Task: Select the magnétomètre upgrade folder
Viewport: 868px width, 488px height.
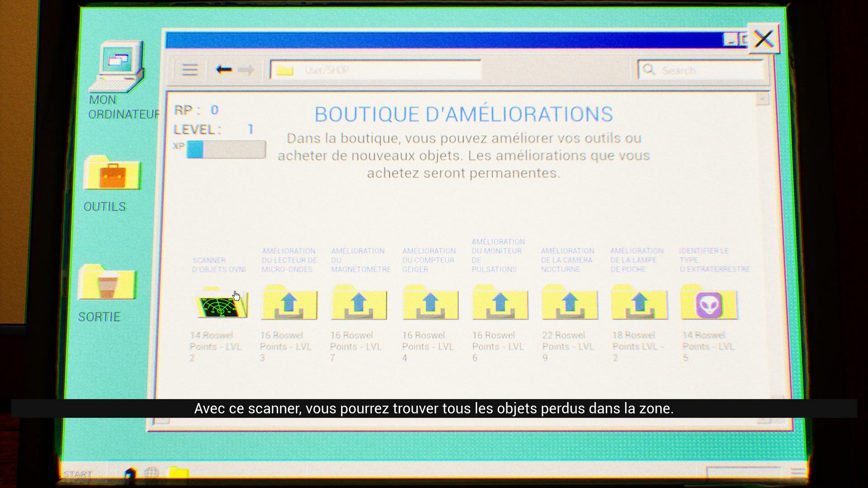Action: (x=359, y=304)
